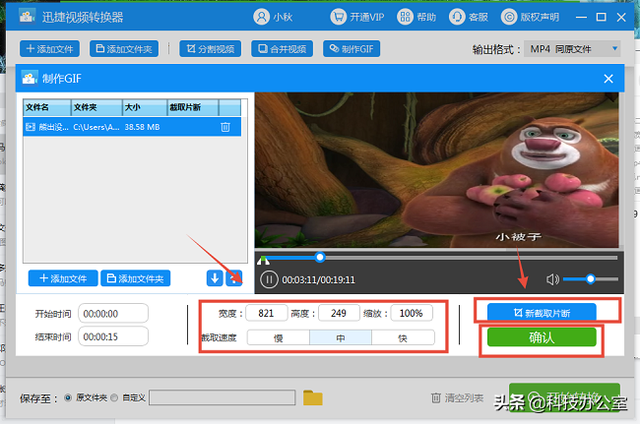Select the file row sized 38.58 MB
Image resolution: width=640 pixels, height=424 pixels.
[x=132, y=127]
